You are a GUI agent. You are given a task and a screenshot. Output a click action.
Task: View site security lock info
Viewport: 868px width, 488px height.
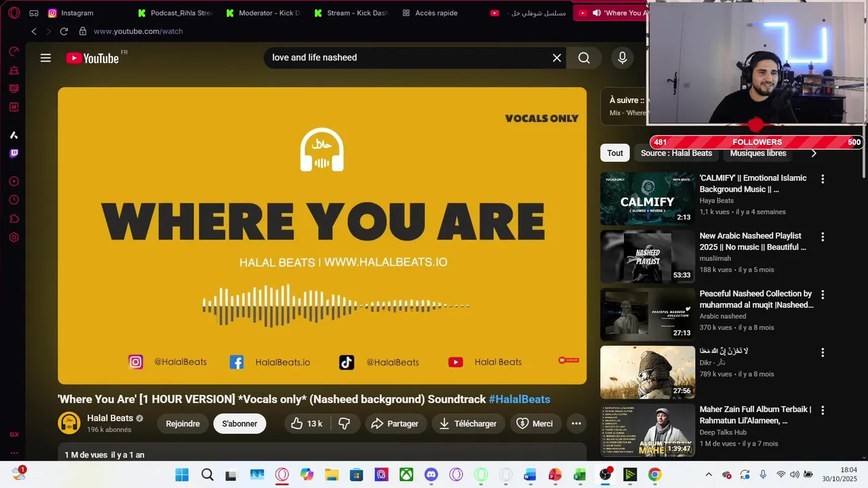pyautogui.click(x=83, y=31)
